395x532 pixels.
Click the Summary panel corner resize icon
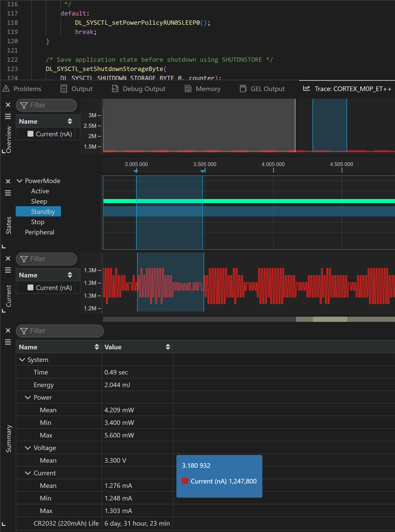(x=4, y=524)
